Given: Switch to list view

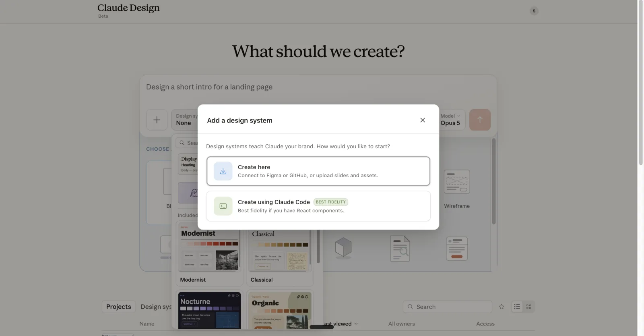Looking at the screenshot, I should (x=517, y=307).
